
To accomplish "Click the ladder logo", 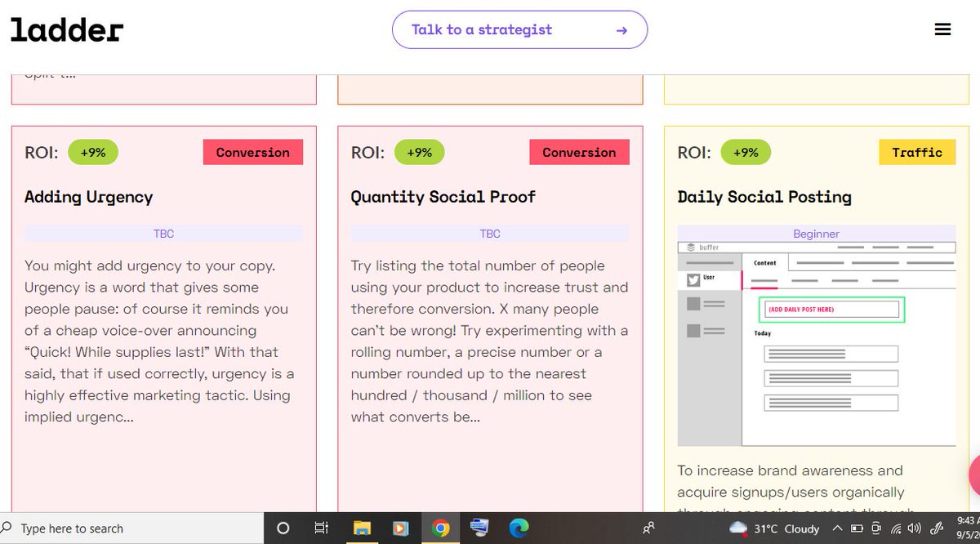I will (67, 29).
